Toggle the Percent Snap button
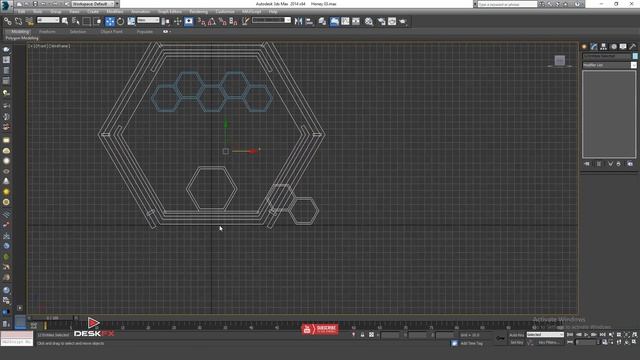 pyautogui.click(x=222, y=22)
